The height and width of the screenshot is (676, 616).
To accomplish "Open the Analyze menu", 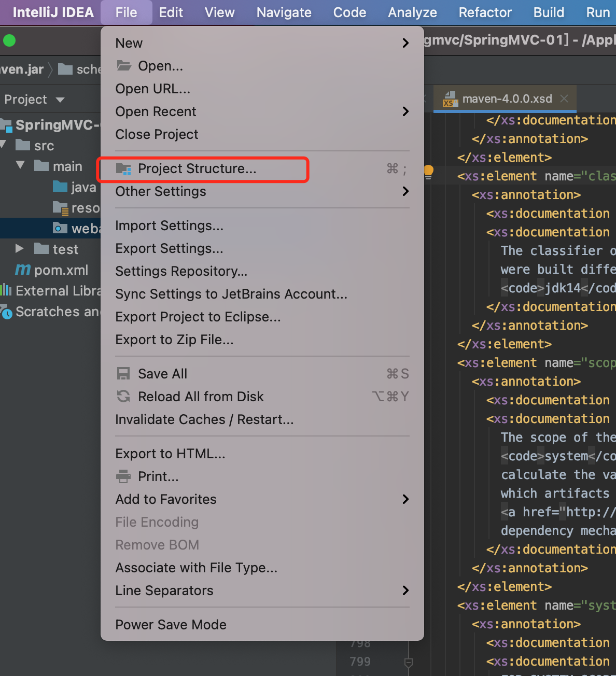I will [413, 12].
